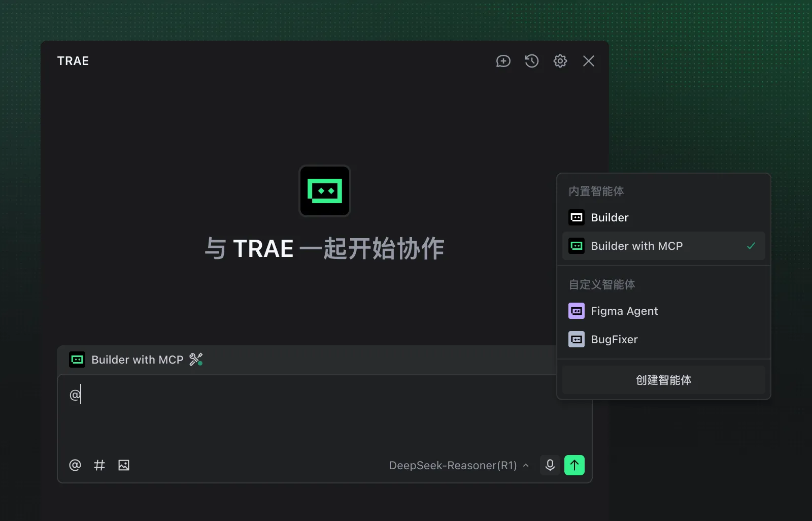Close the TRAE panel with X
This screenshot has width=812, height=521.
click(x=588, y=61)
